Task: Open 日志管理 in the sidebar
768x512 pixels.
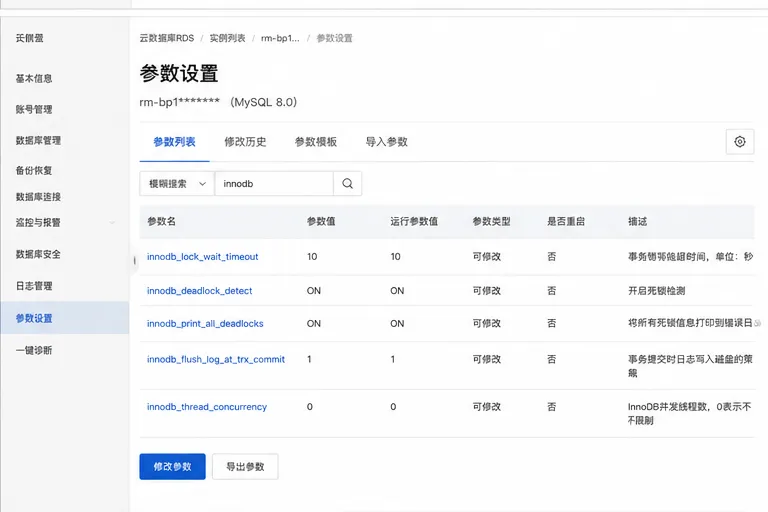Action: (x=34, y=286)
